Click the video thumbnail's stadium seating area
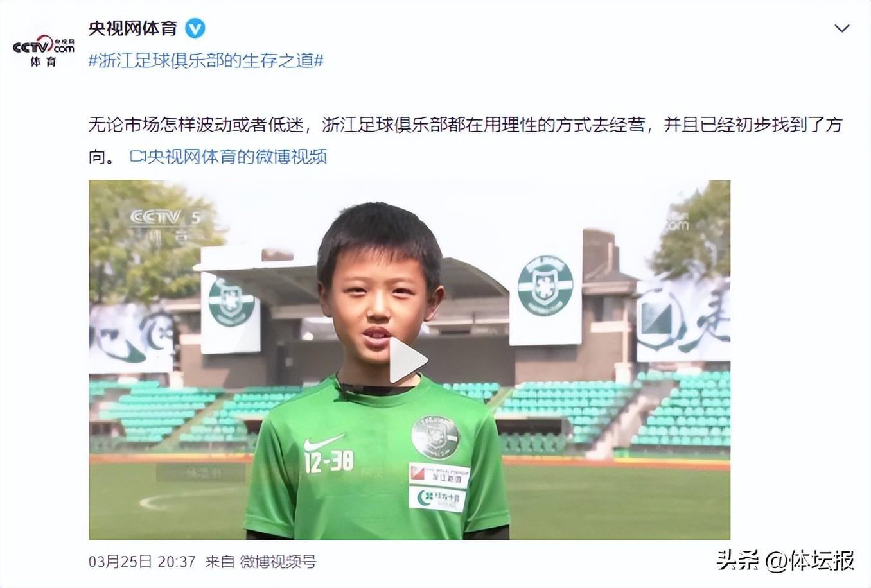This screenshot has height=588, width=871. click(x=681, y=408)
